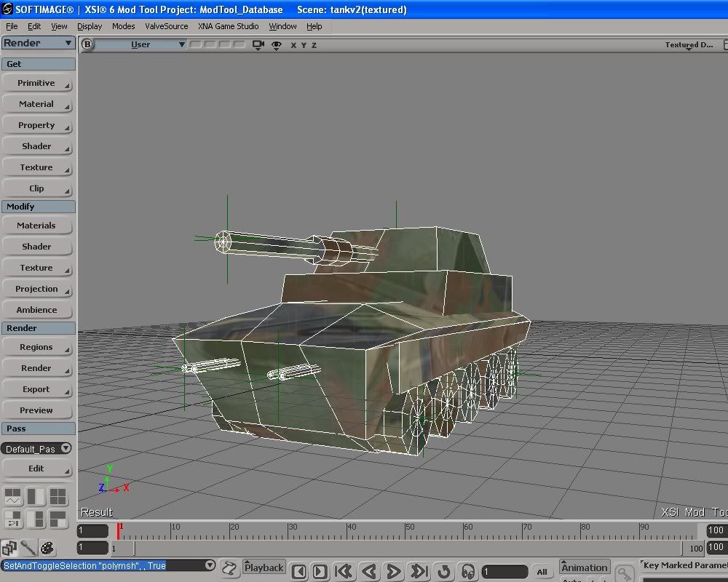This screenshot has height=582, width=728.
Task: Click the third viewport memo camera slot
Action: [225, 44]
